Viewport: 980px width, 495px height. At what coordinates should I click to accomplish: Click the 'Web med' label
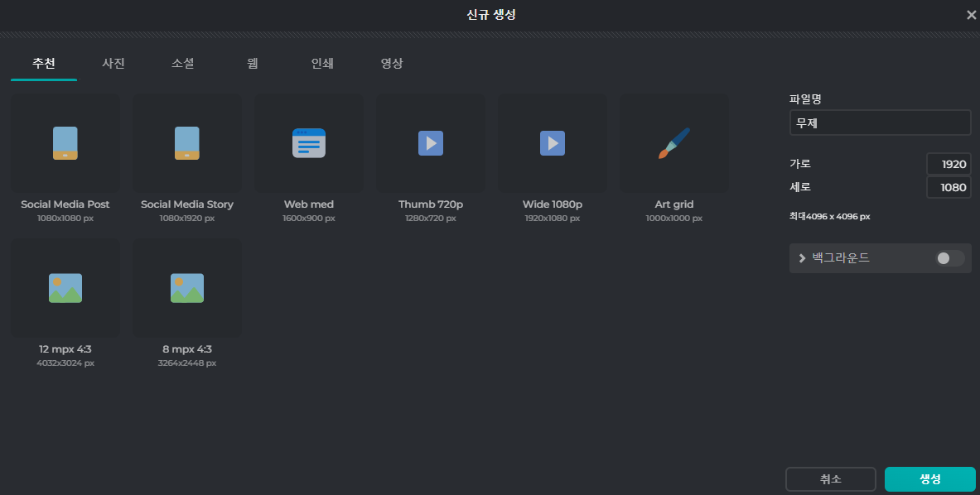click(309, 204)
